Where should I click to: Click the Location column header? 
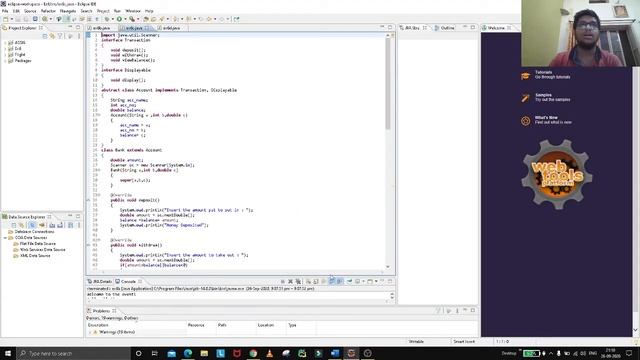coord(271,325)
